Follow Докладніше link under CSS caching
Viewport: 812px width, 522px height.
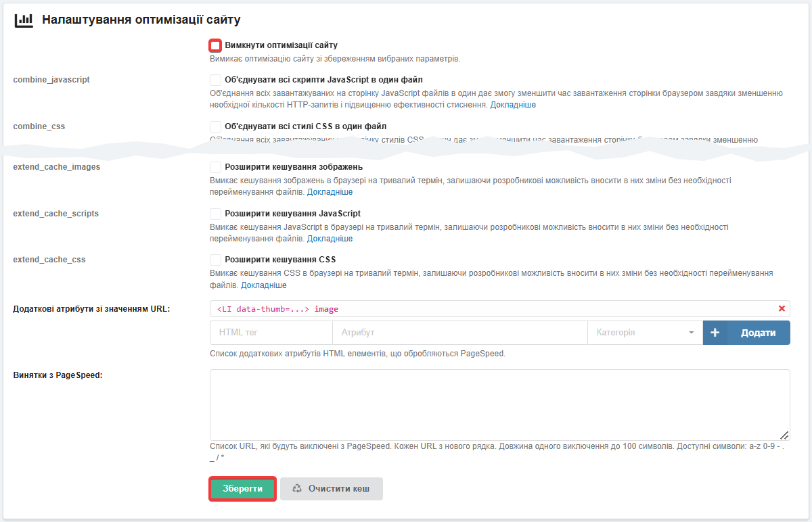pyautogui.click(x=264, y=285)
